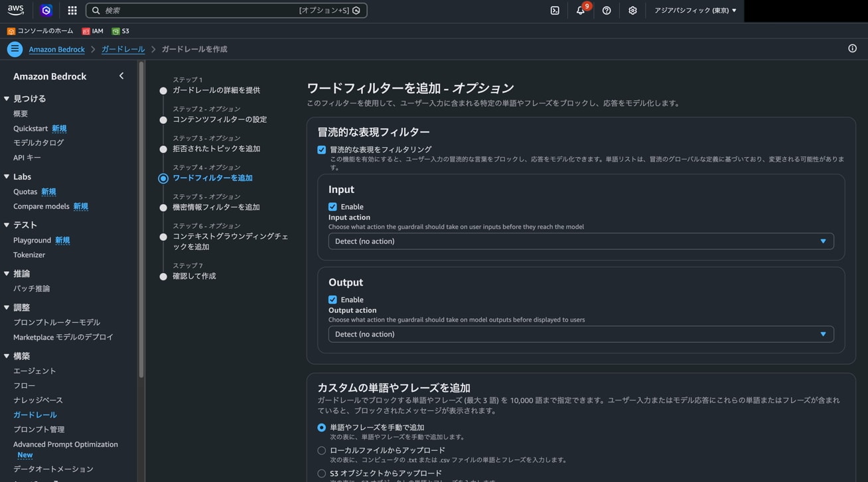Image resolution: width=868 pixels, height=482 pixels.
Task: Click the Amazon Q icon in search bar
Action: [356, 11]
